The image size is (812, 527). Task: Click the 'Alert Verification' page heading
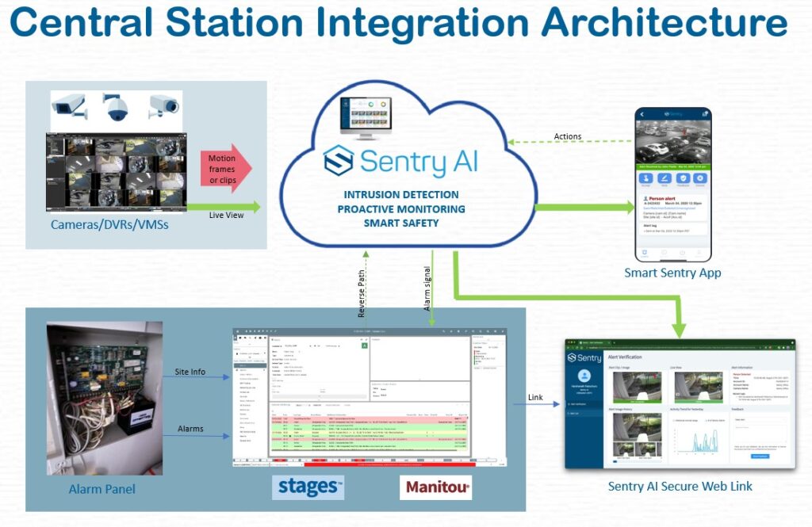(625, 357)
